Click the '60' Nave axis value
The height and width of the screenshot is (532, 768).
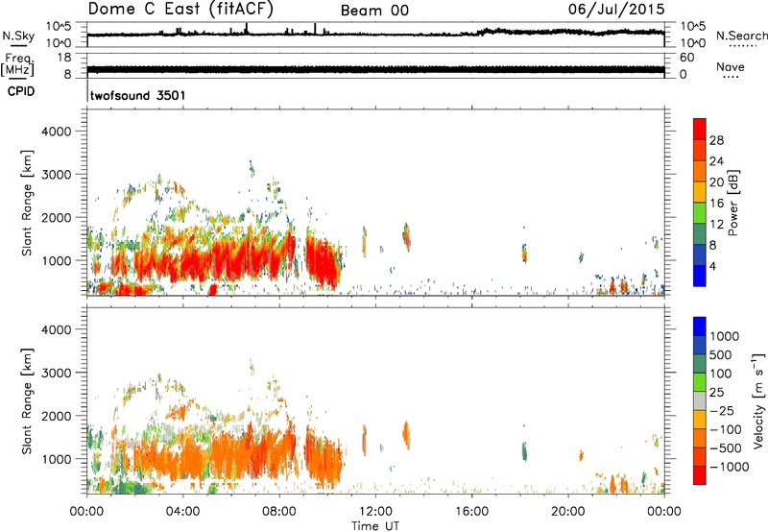(x=686, y=58)
